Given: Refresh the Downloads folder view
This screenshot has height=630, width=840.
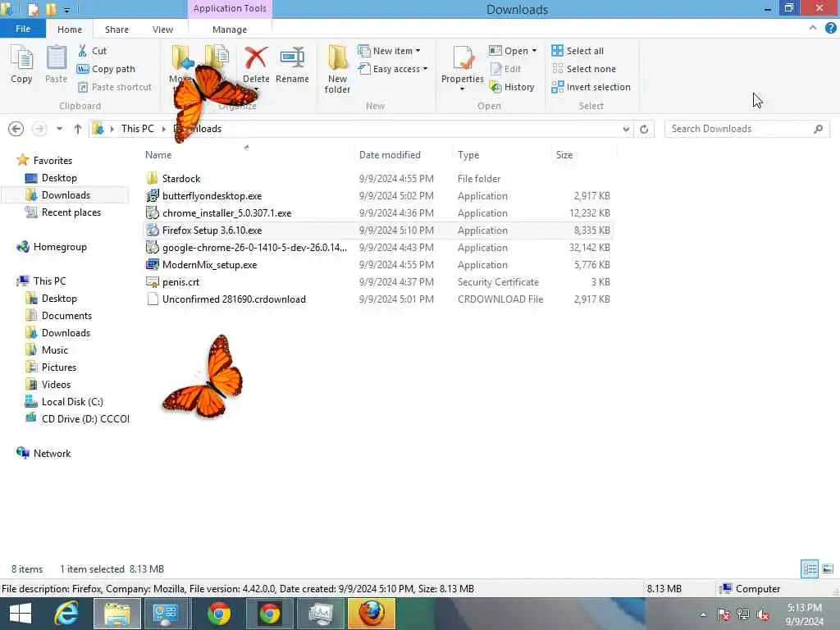Looking at the screenshot, I should tap(644, 129).
